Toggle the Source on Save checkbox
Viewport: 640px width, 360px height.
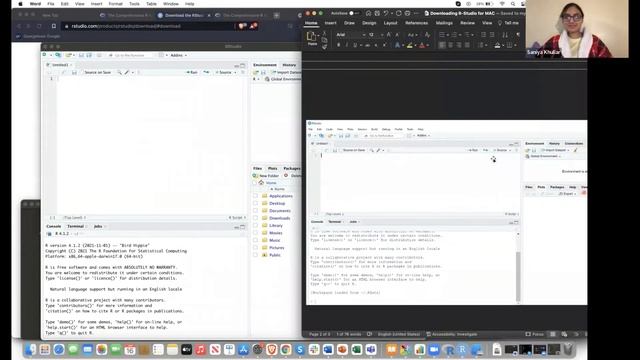(82, 73)
